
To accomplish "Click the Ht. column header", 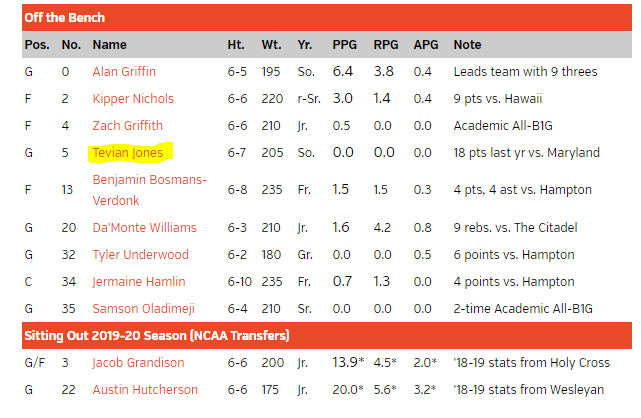I will point(236,45).
